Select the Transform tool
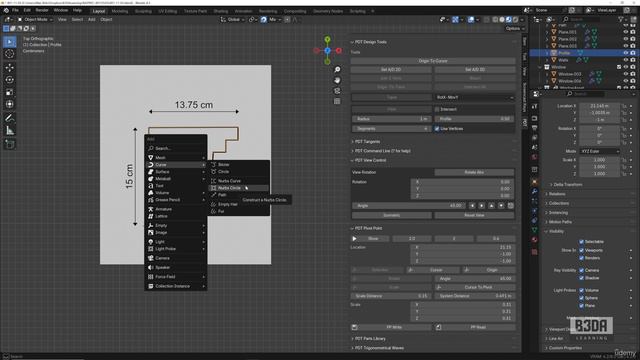 click(10, 104)
